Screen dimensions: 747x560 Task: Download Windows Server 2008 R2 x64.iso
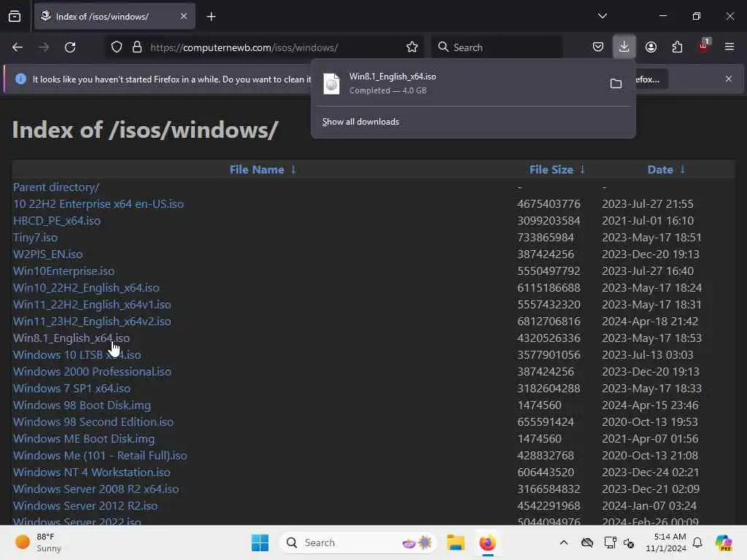point(96,489)
